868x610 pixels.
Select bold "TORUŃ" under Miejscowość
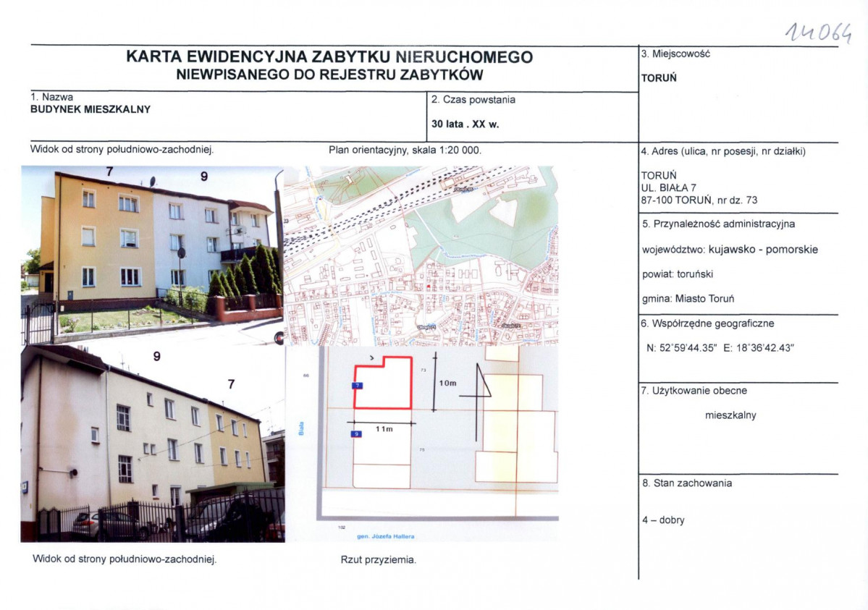click(659, 78)
